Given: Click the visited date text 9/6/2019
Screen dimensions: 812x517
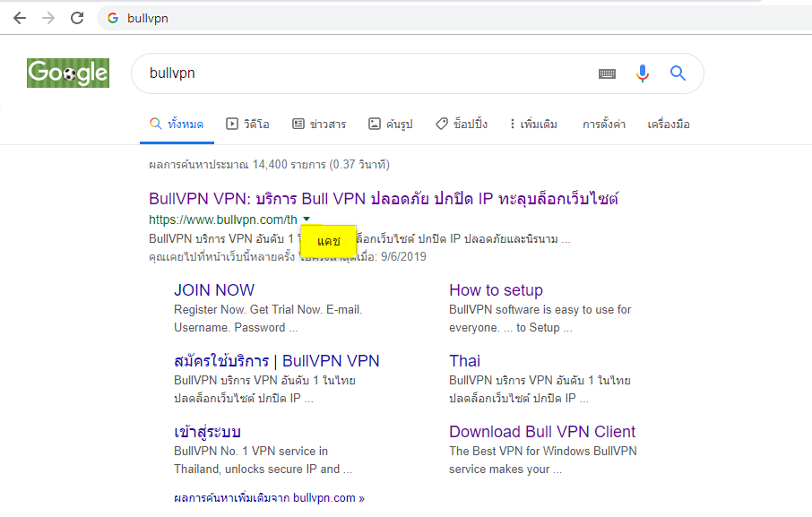Looking at the screenshot, I should pos(403,256).
